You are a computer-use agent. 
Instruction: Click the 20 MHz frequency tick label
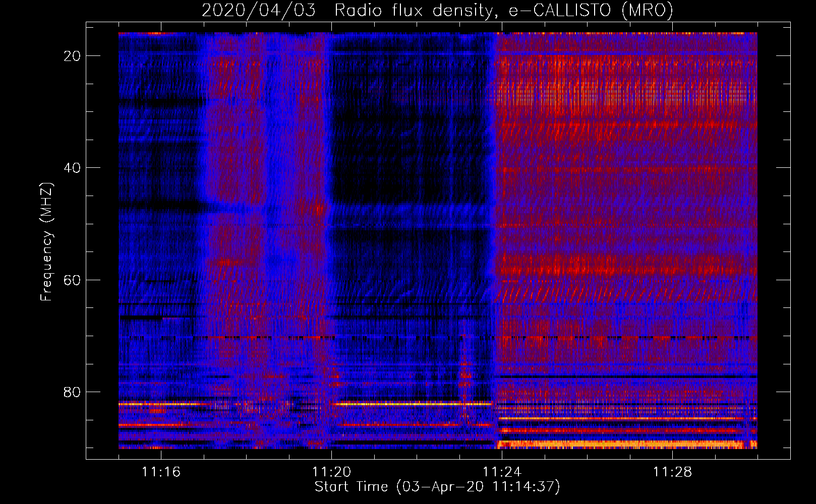[x=72, y=56]
